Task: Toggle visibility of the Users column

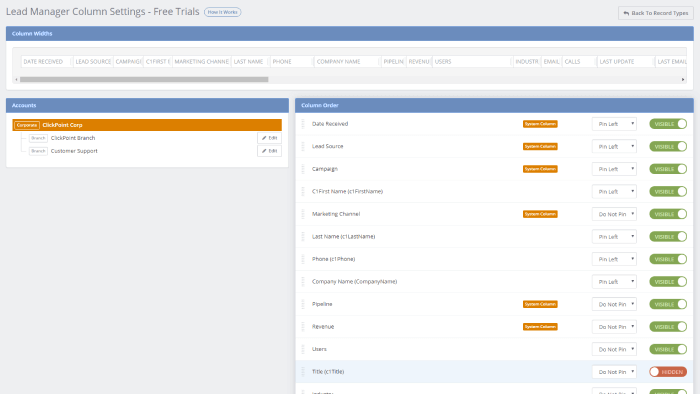Action: [x=668, y=349]
